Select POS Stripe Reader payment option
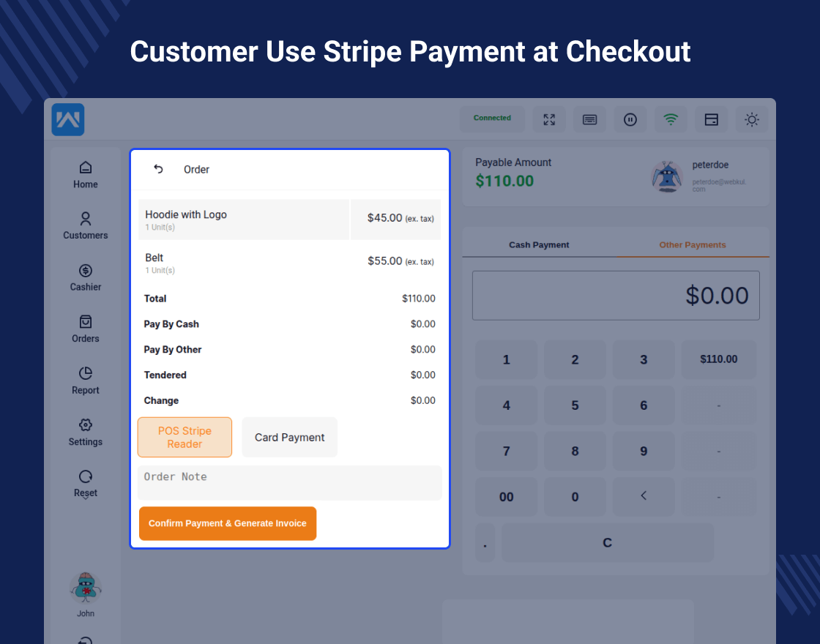Screen dimensions: 820x644 184,438
